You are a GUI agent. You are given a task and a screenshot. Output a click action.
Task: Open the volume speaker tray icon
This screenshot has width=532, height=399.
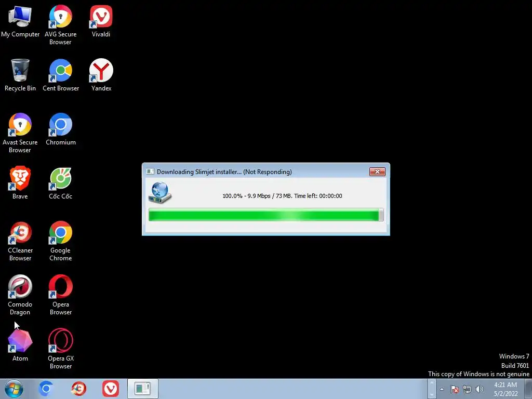tap(480, 389)
